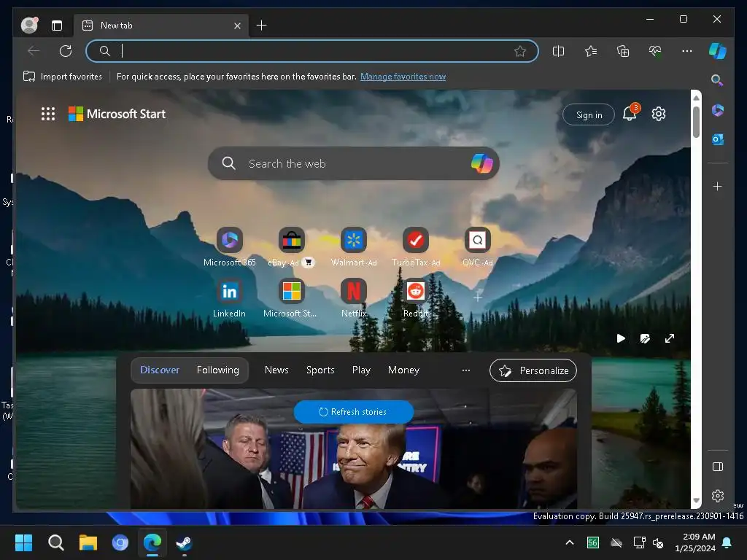Open taskbar Search
The image size is (747, 560).
coord(55,542)
